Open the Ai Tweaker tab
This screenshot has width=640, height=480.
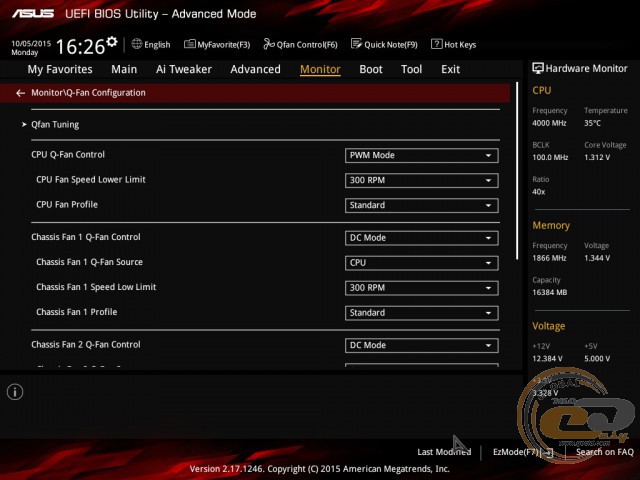pos(184,69)
